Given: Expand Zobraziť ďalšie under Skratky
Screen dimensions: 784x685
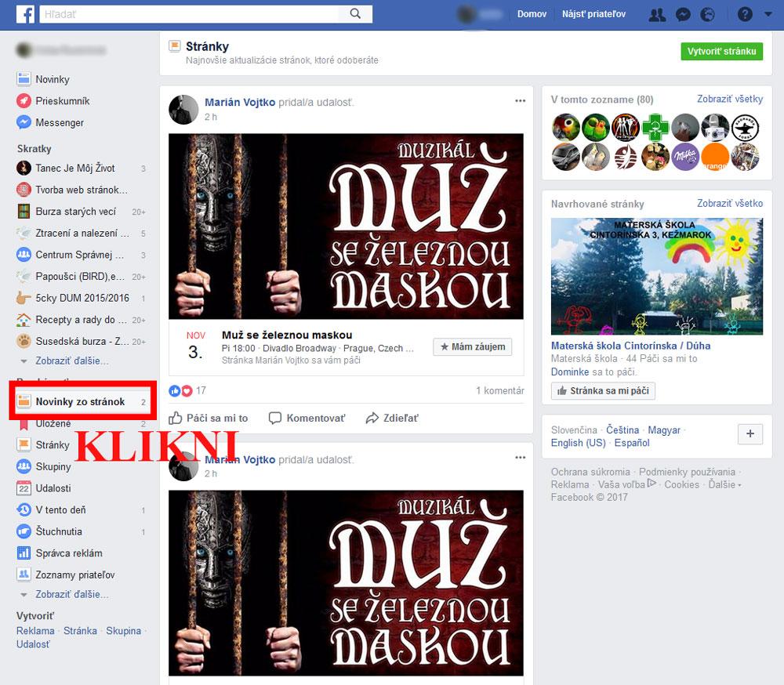Looking at the screenshot, I should tap(71, 361).
